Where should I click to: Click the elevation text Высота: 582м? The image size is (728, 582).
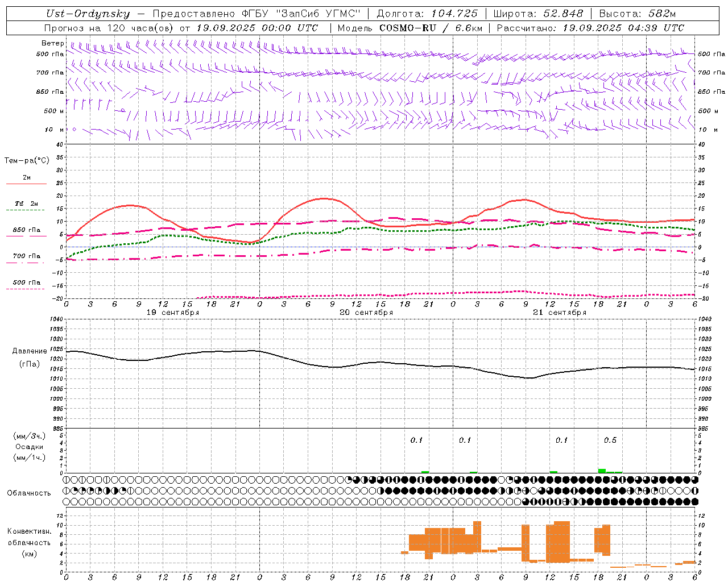[638, 14]
